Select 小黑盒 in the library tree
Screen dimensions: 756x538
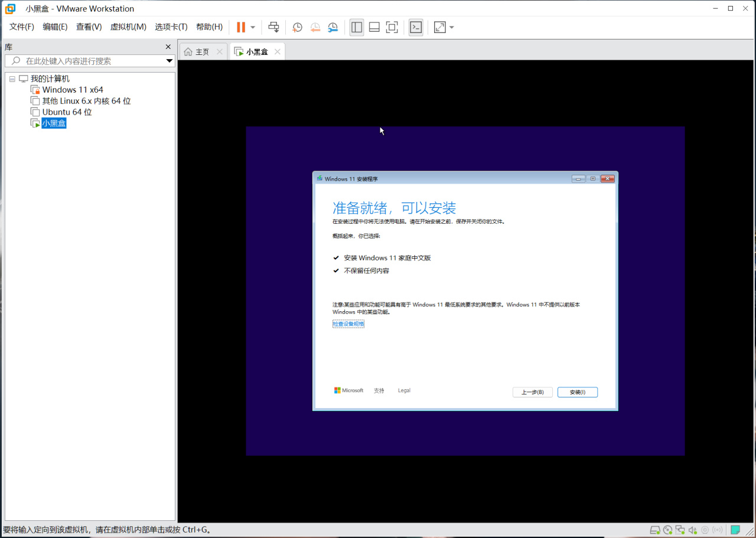54,123
